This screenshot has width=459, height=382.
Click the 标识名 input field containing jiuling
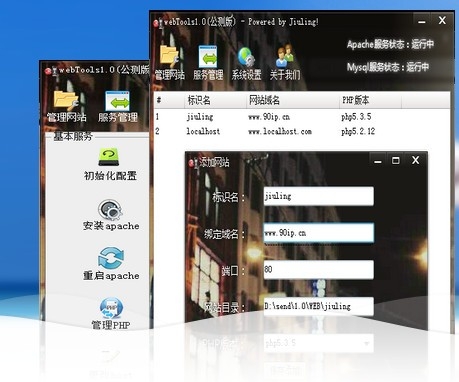(319, 196)
